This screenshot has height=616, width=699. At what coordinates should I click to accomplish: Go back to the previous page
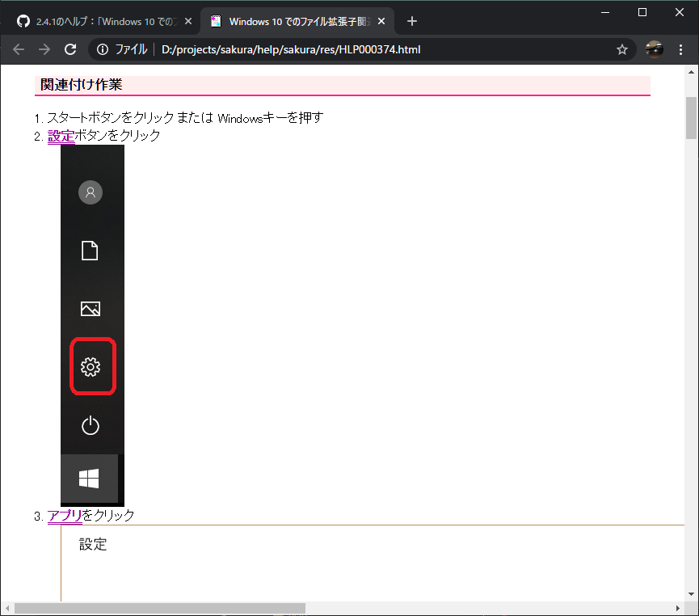click(19, 49)
